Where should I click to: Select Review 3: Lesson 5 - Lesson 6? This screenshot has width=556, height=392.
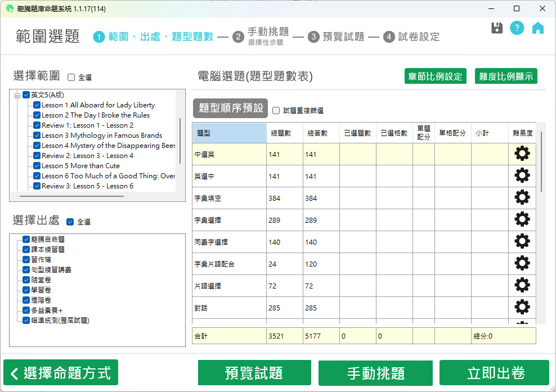click(88, 186)
